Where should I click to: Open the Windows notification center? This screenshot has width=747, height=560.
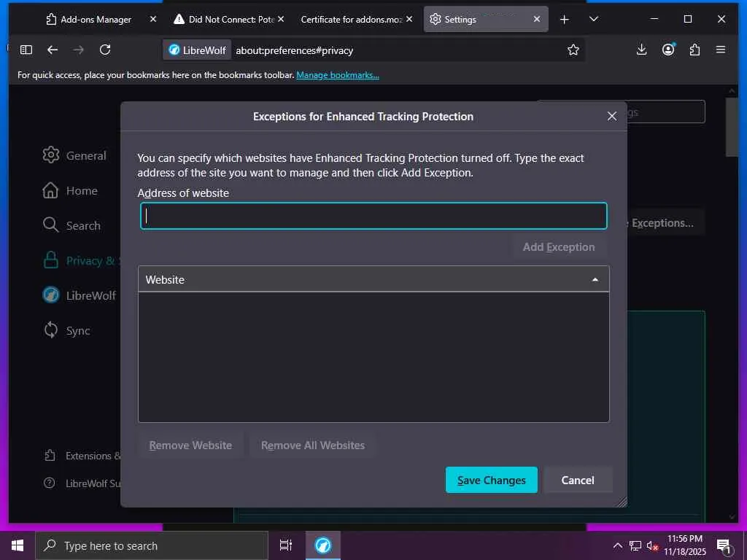[724, 546]
